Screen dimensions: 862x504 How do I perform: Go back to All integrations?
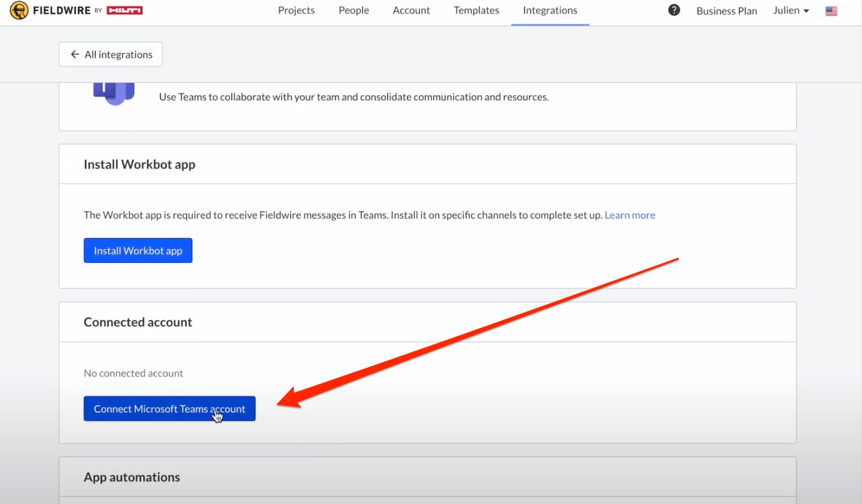pyautogui.click(x=110, y=54)
